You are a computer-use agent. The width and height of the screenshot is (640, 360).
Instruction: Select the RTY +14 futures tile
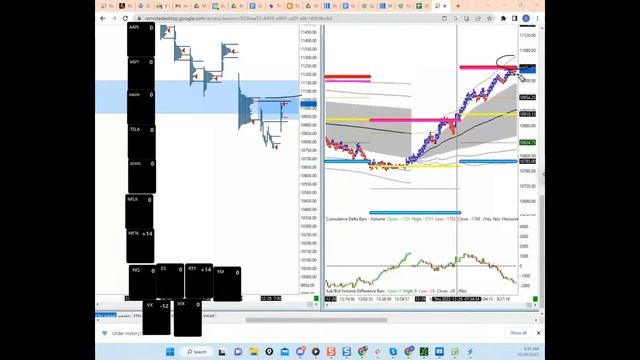tap(199, 281)
